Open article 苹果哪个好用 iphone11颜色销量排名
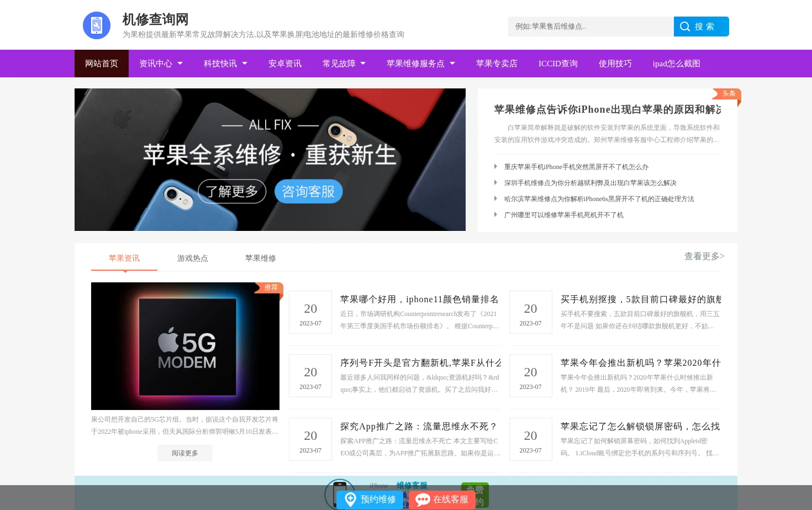Image resolution: width=812 pixels, height=510 pixels. [420, 299]
